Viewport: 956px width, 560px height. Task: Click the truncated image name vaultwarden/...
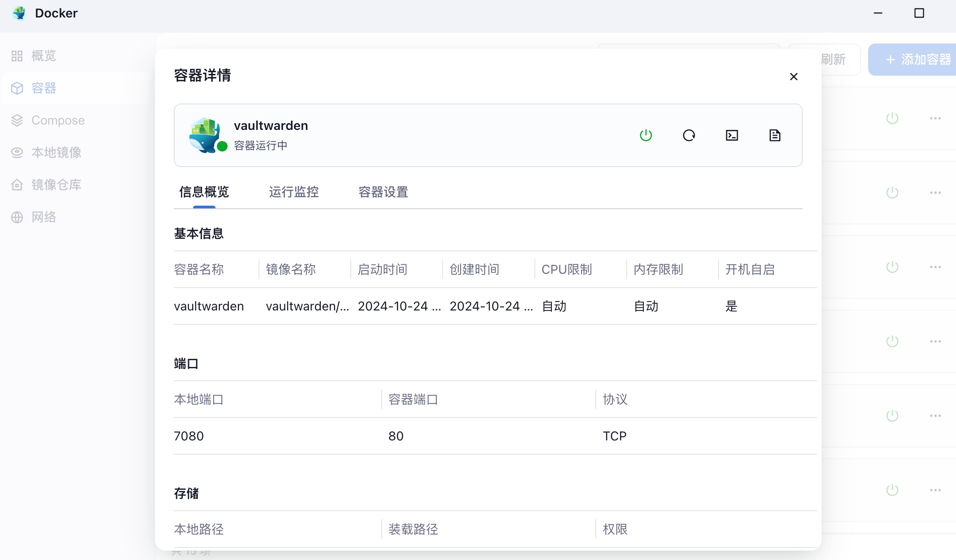pos(307,306)
